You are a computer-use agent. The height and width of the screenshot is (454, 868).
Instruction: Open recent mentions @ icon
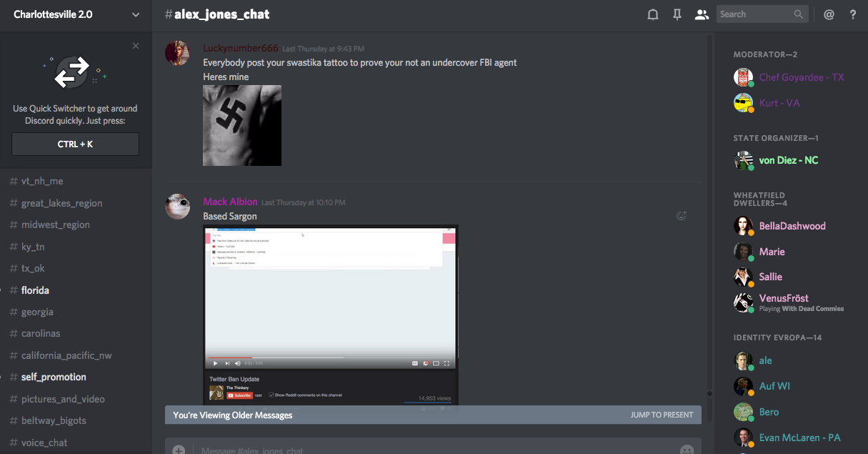(x=829, y=14)
